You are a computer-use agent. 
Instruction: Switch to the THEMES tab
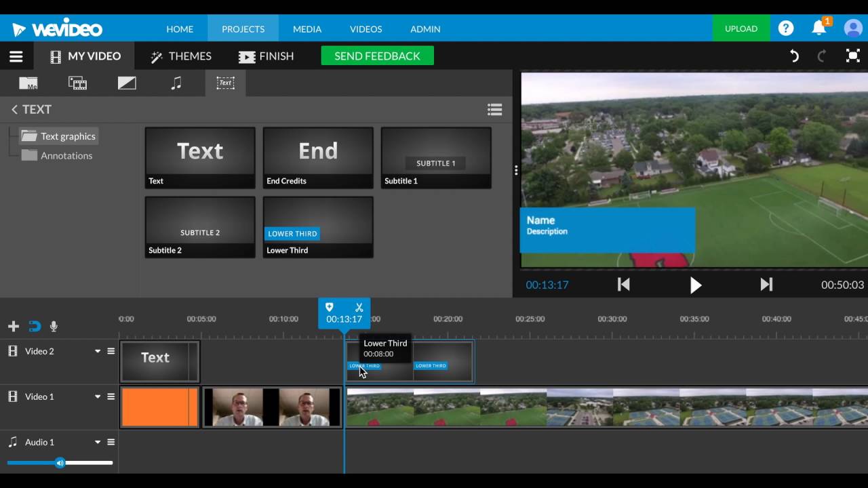coord(181,56)
